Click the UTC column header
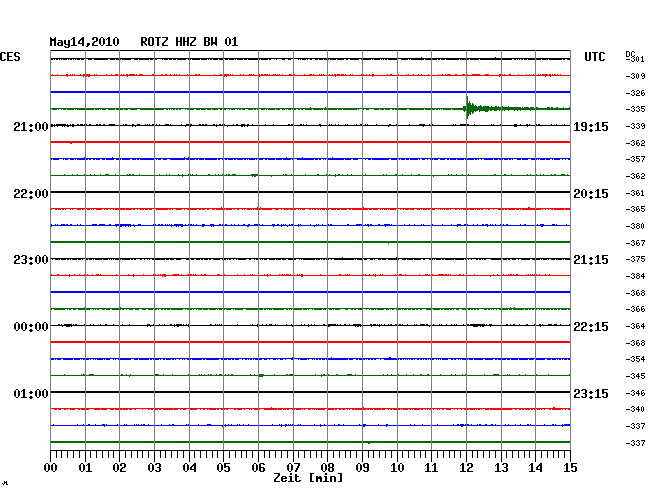Screen dimensions: 650x494 [594, 57]
